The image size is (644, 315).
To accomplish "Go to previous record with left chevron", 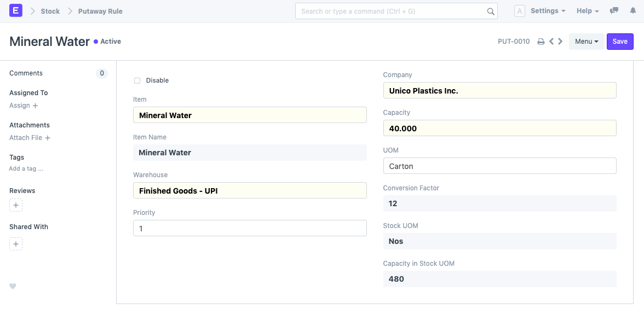I will point(551,42).
